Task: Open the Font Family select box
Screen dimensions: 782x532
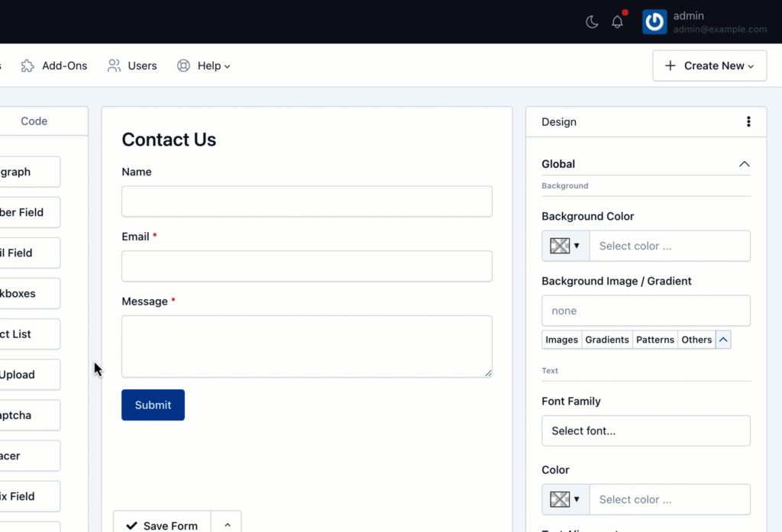Action: (x=646, y=430)
